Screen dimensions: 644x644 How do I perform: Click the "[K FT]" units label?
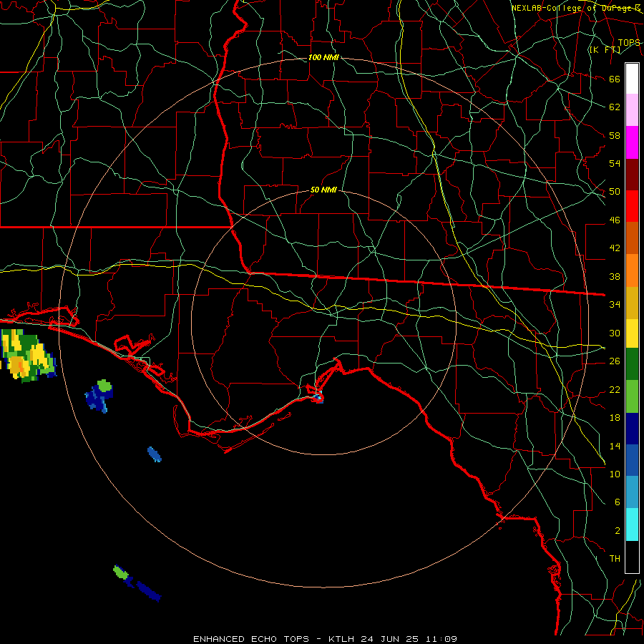[x=605, y=49]
